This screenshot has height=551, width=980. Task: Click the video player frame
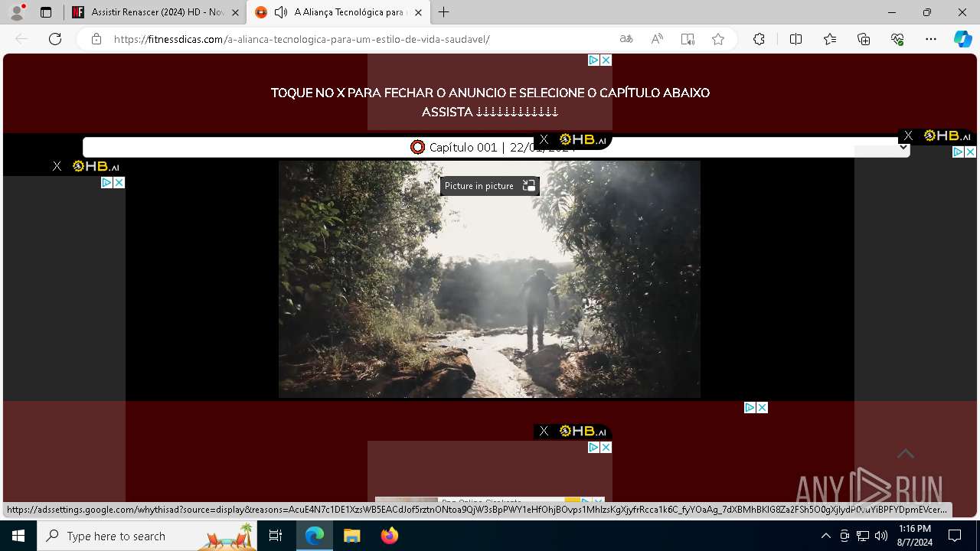tap(489, 279)
